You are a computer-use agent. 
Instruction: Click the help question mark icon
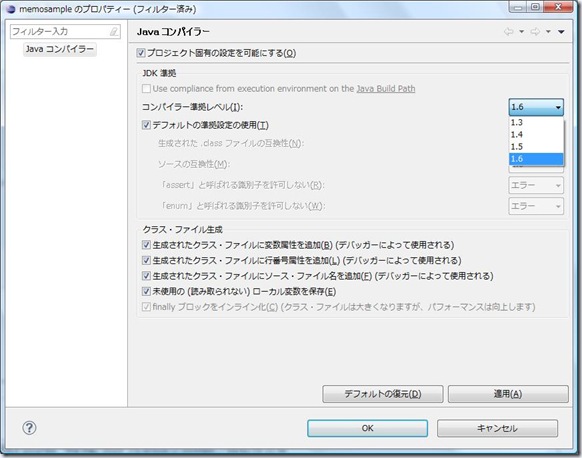[x=29, y=428]
